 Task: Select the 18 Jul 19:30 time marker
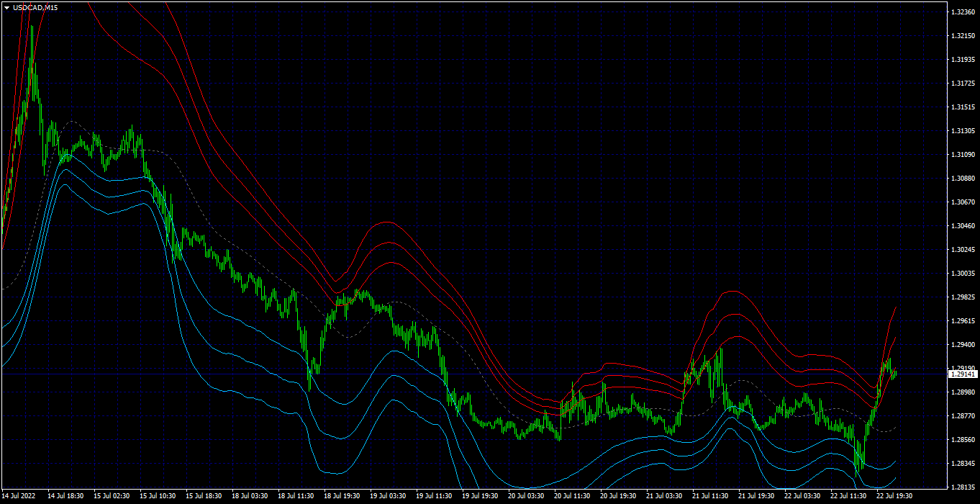[342, 496]
